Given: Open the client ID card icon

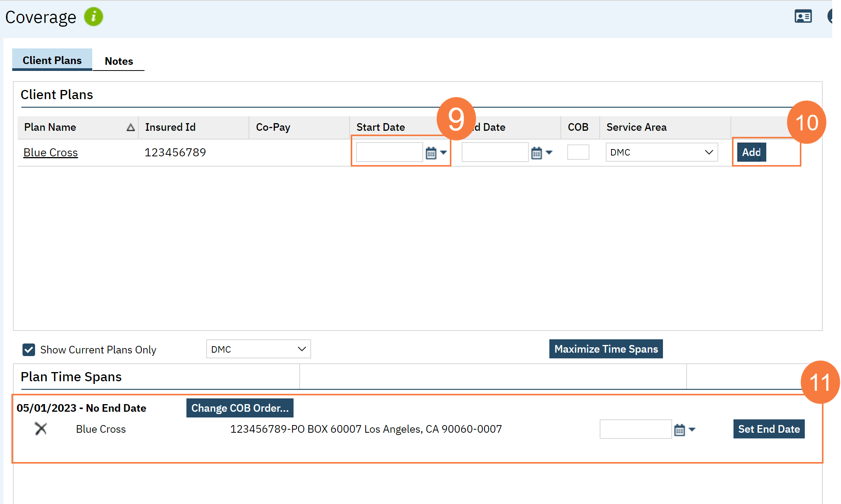Looking at the screenshot, I should [x=803, y=17].
